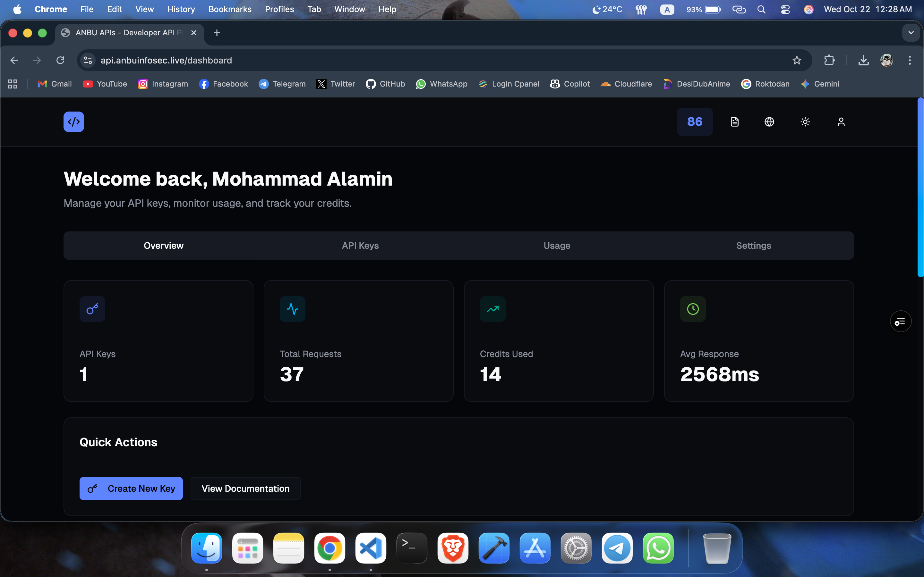924x577 pixels.
Task: Open GitHub from the bookmarks bar
Action: [385, 84]
